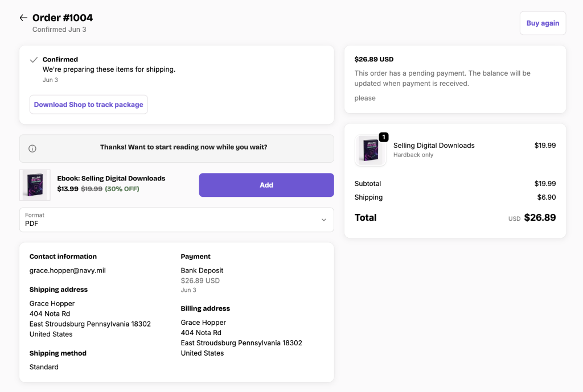The image size is (583, 392).
Task: Click 'Thanks! Want to start reading now' banner text
Action: tap(184, 147)
